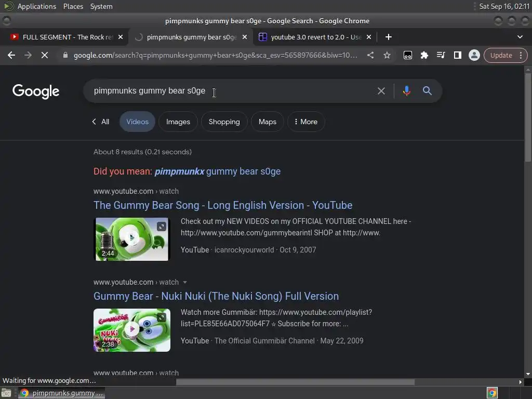532x399 pixels.
Task: Go back to All results filter
Action: tap(101, 122)
